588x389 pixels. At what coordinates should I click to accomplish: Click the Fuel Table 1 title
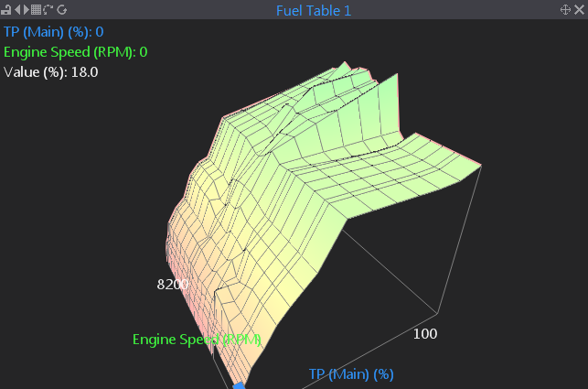tap(314, 10)
